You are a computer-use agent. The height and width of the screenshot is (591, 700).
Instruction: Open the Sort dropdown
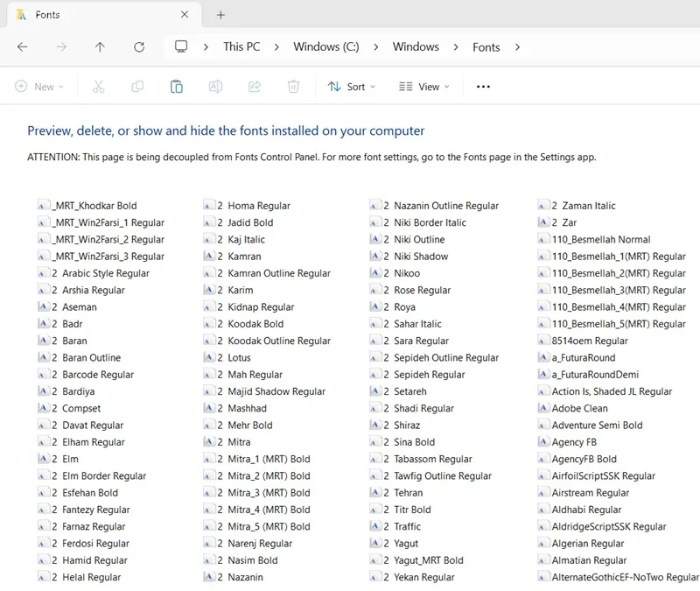click(352, 87)
